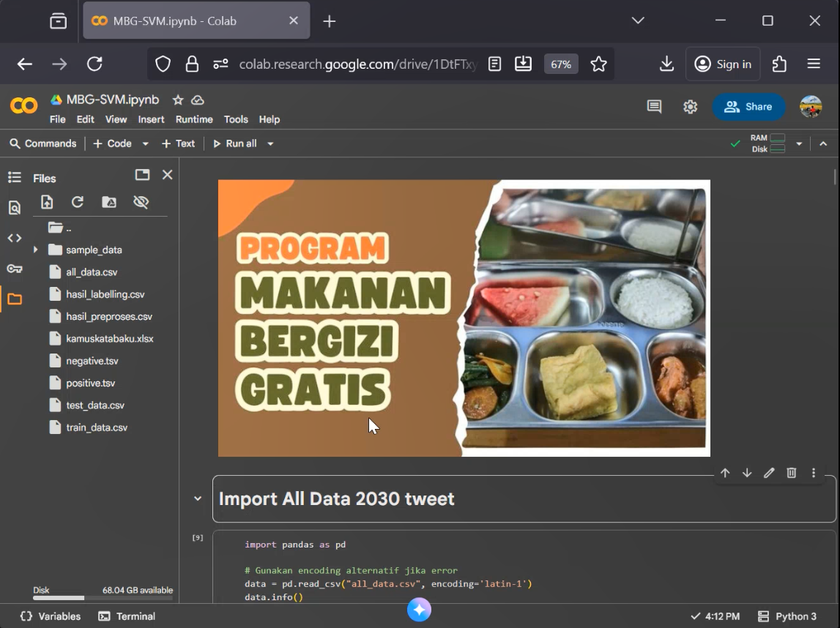Open a Terminal from the bottom bar
Viewport: 840px width, 628px height.
(x=128, y=616)
